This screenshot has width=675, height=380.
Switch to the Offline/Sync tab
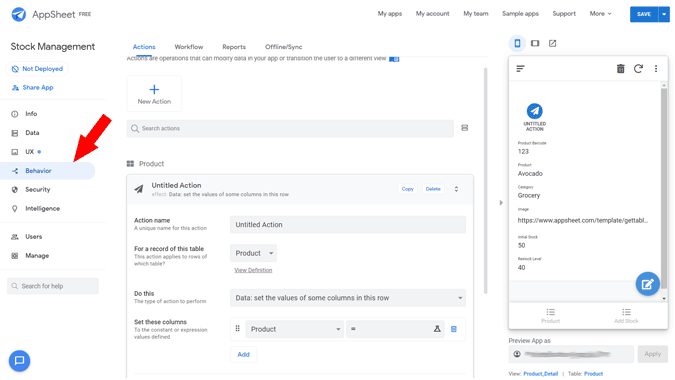283,47
